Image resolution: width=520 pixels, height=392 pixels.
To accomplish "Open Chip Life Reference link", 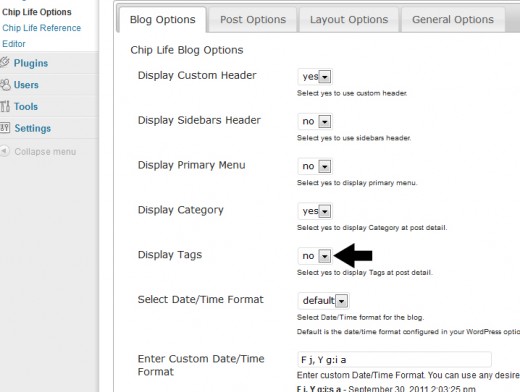I will tap(42, 28).
